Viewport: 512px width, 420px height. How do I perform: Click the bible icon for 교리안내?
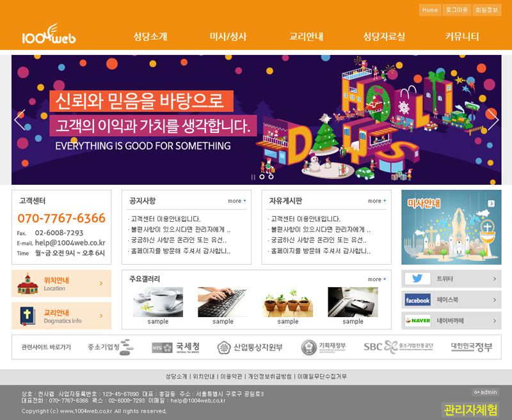click(27, 316)
